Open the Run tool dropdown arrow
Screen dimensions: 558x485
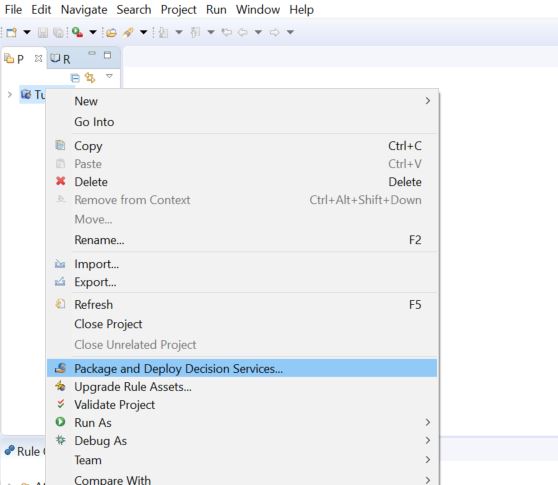tap(93, 32)
